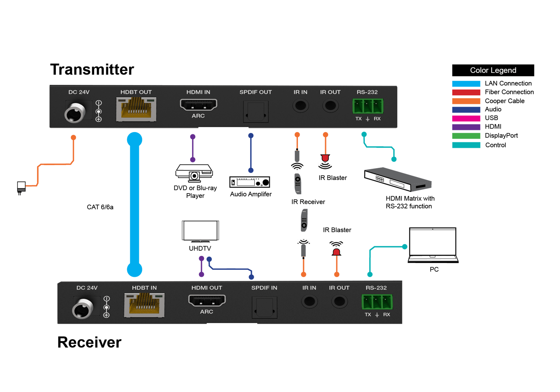Click the thick blue CAT 6/6a cable
560x392 pixels.
coord(135,204)
